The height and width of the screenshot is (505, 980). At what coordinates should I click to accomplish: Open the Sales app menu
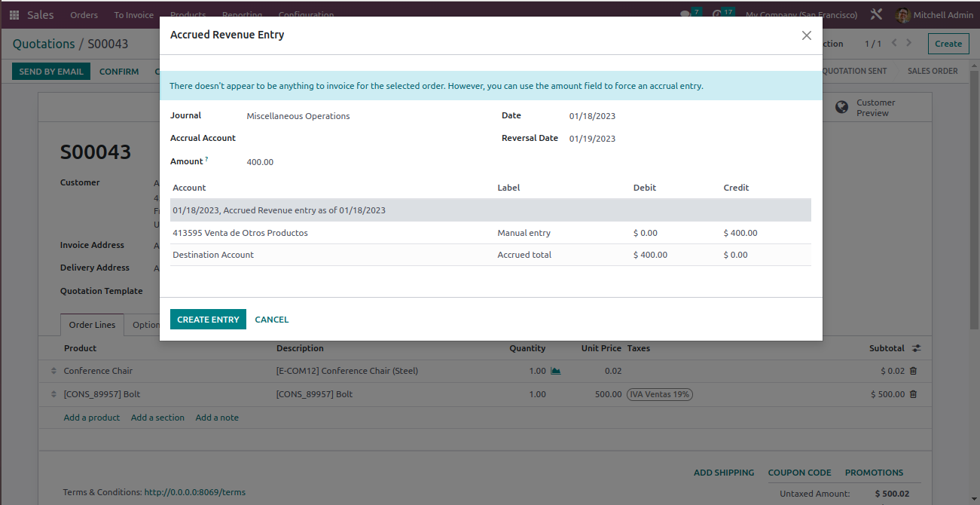click(41, 15)
